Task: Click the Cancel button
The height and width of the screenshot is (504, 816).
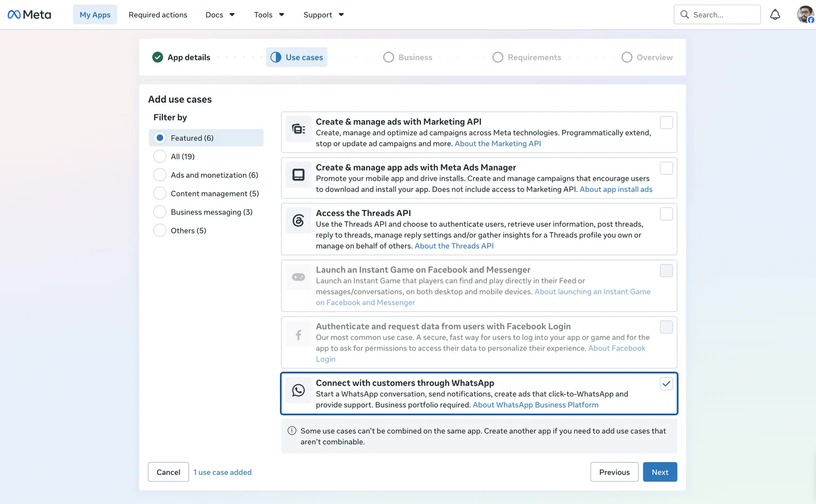Action: coord(168,472)
